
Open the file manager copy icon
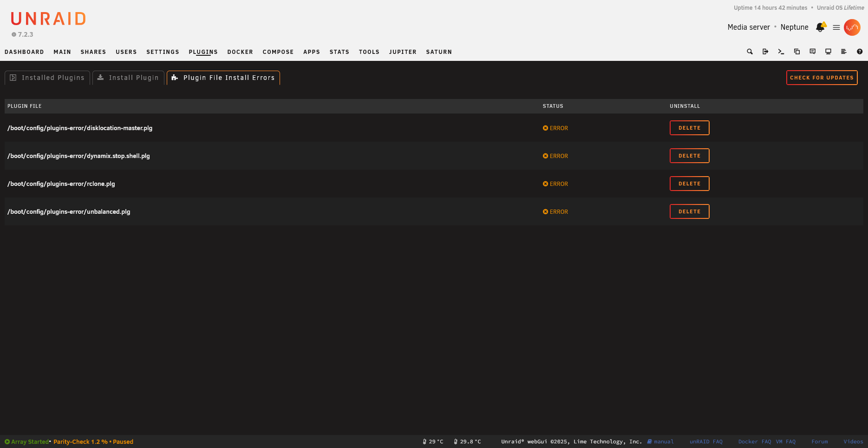tap(797, 52)
